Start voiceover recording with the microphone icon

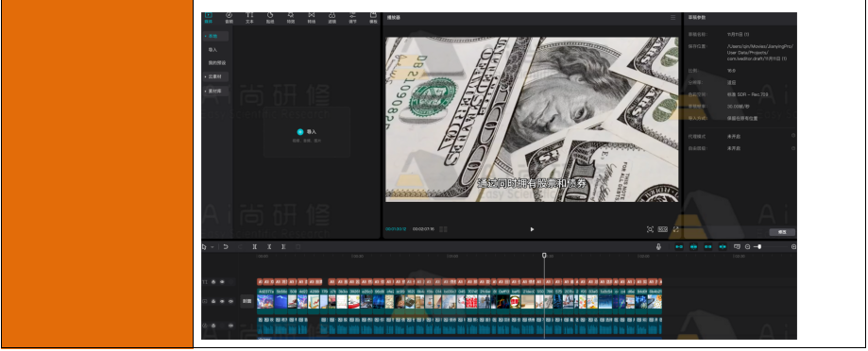click(658, 247)
